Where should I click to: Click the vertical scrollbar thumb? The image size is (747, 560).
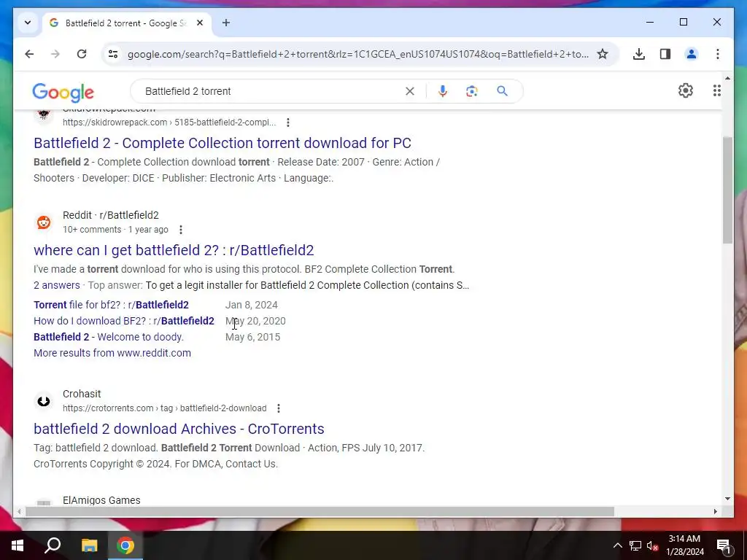pyautogui.click(x=727, y=190)
